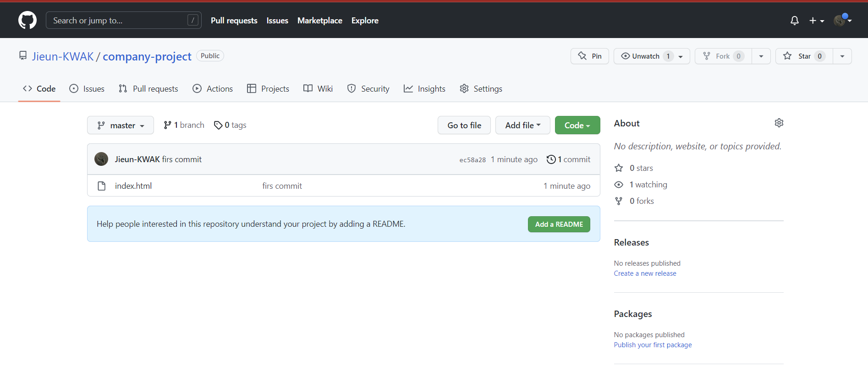Click Create a new release

[645, 273]
